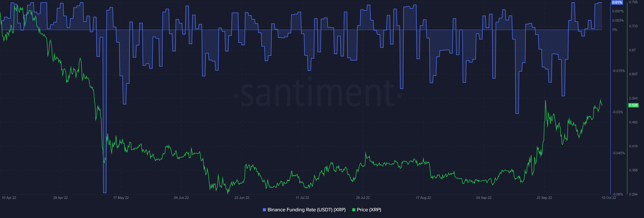644x218 pixels.
Task: Click the -0.06% funding rate axis label
Action: coord(618,194)
